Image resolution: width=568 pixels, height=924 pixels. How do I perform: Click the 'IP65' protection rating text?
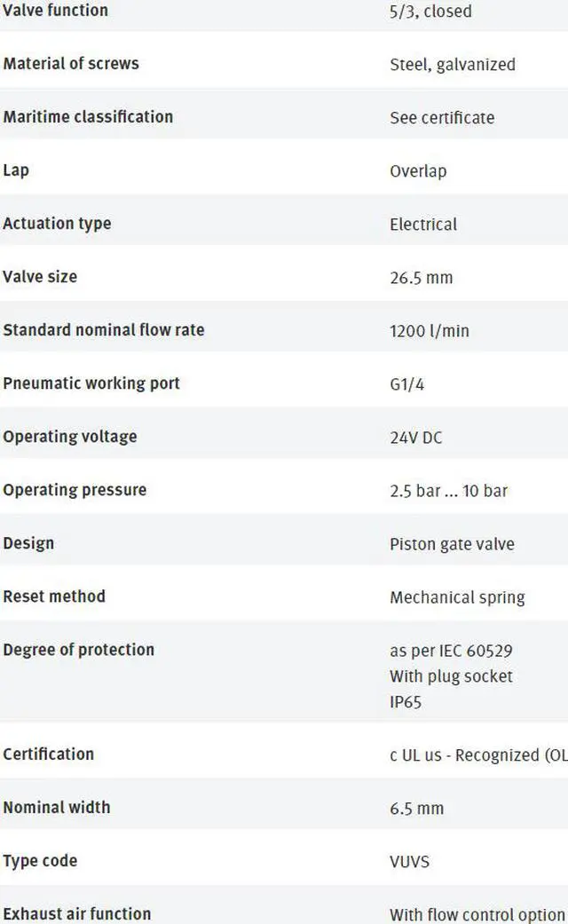tap(406, 702)
